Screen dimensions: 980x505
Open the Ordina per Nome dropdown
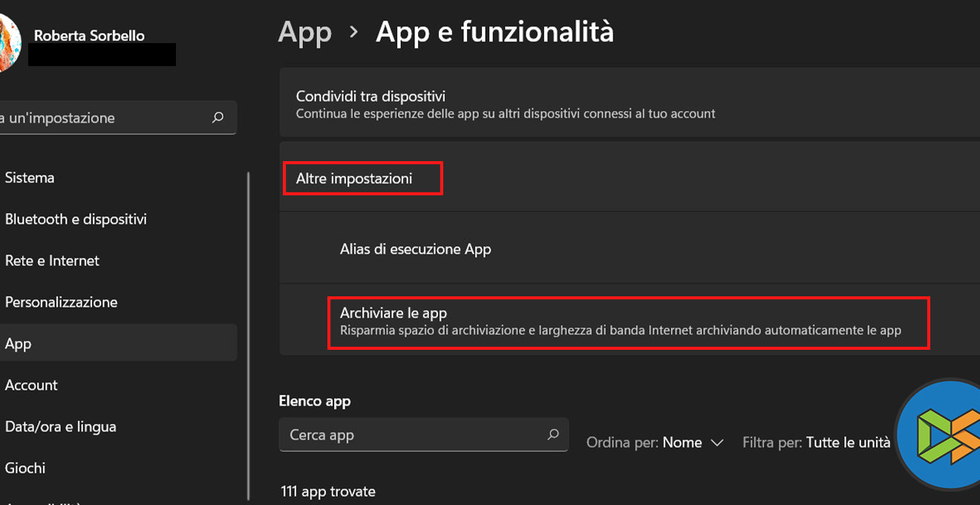coord(692,443)
